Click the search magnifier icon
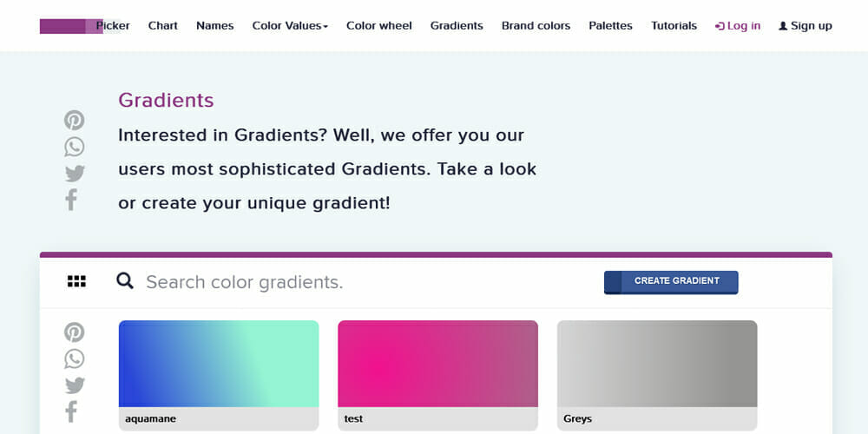Screen dimensions: 868x434 125,280
